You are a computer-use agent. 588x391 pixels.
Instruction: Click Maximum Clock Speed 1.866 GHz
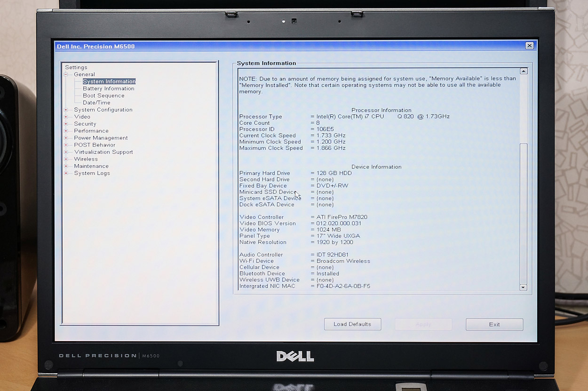[x=292, y=148]
